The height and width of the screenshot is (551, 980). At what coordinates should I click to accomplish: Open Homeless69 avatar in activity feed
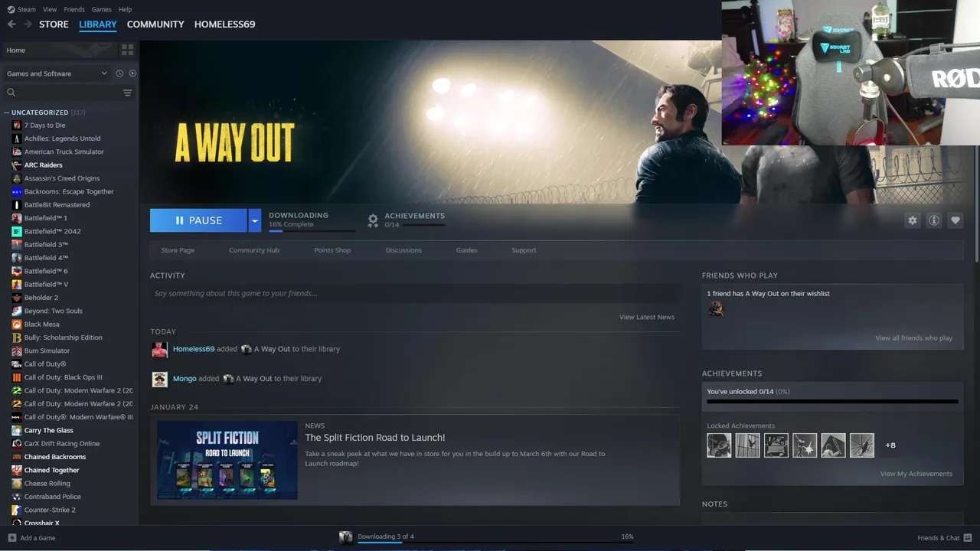click(159, 350)
